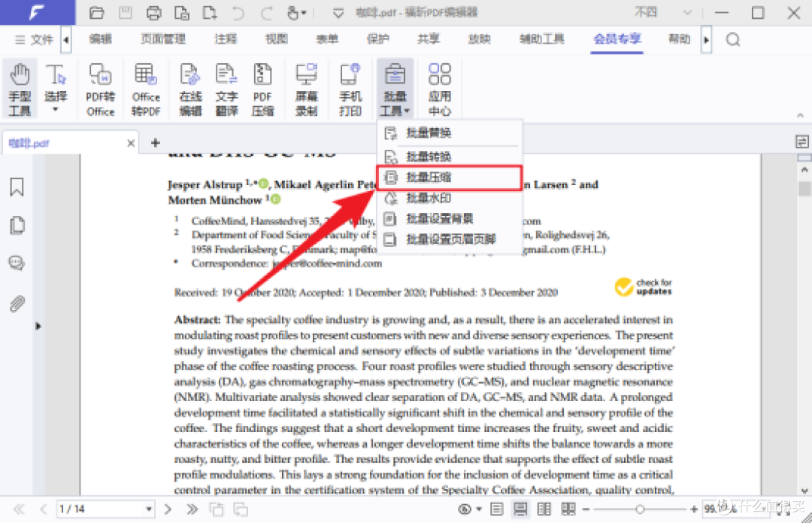Switch to the 编辑 ribbon tab
This screenshot has height=523, width=812.
[x=101, y=39]
